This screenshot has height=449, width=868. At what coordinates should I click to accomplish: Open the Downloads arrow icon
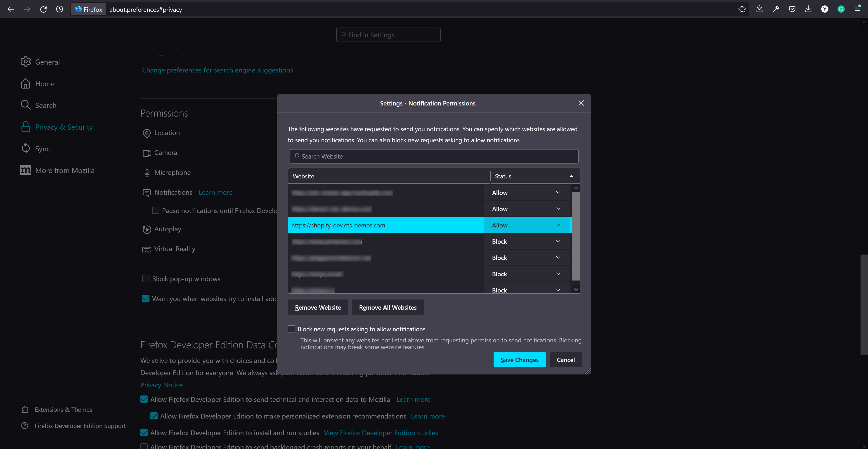(x=808, y=9)
